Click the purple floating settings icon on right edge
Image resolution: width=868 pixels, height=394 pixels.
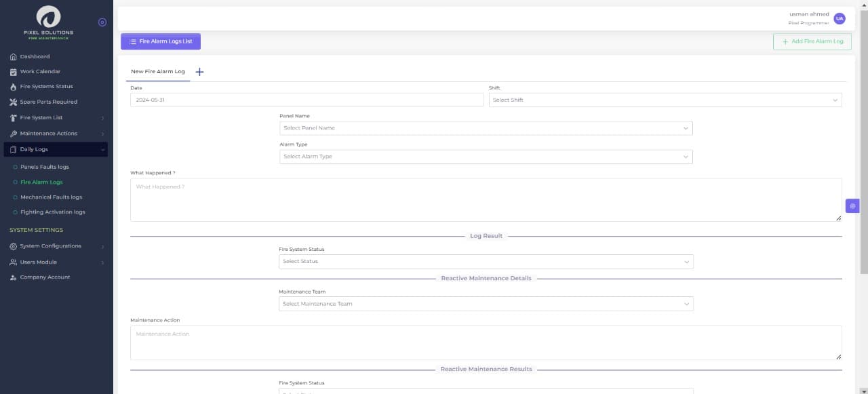852,205
